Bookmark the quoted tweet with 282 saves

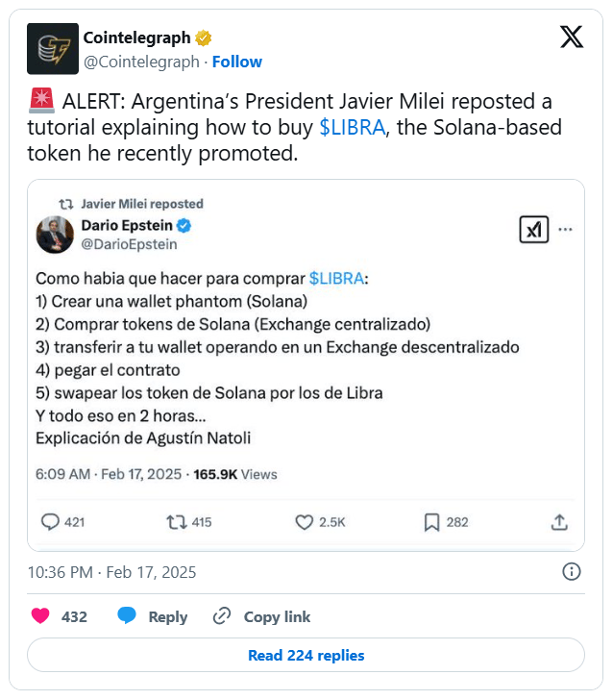coord(432,522)
